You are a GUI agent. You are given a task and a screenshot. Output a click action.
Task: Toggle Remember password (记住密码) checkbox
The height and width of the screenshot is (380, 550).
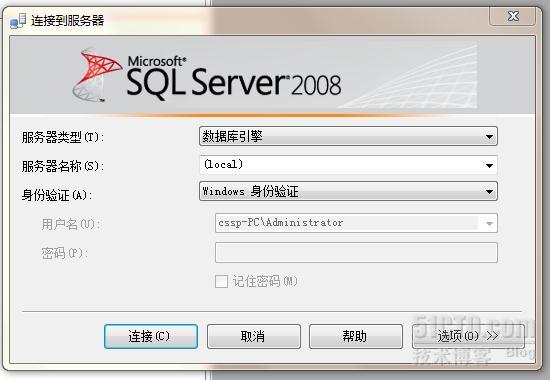coord(221,281)
